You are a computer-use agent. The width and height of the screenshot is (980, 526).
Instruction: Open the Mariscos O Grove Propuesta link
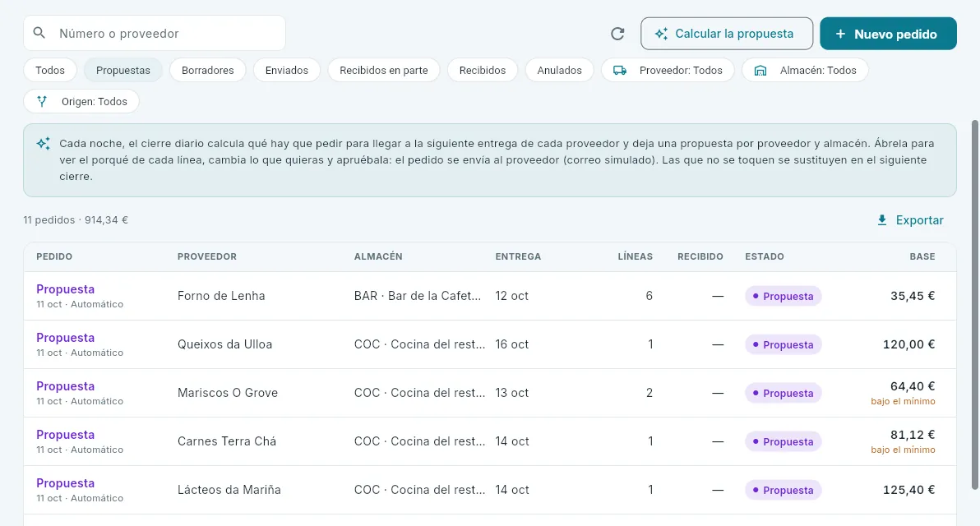[x=66, y=386]
